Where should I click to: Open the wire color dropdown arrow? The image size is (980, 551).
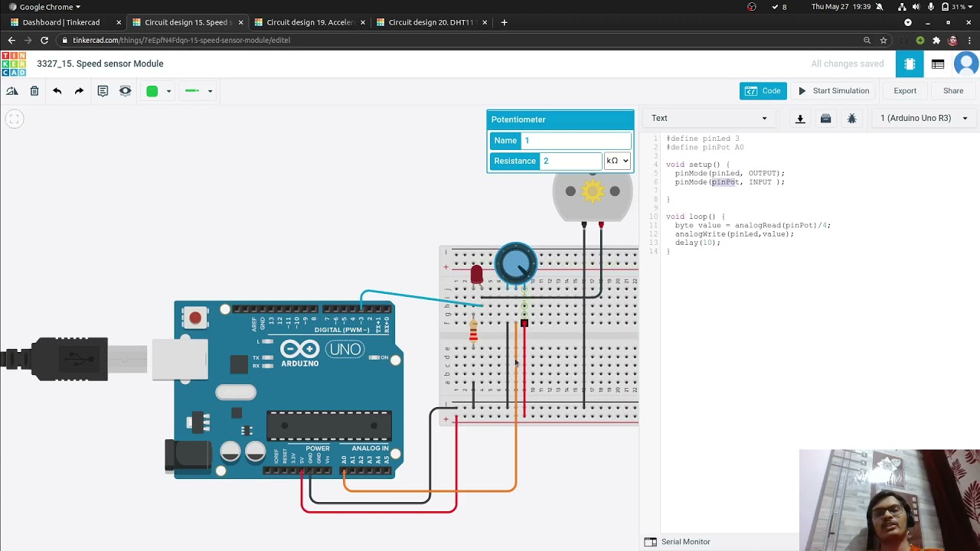pyautogui.click(x=168, y=92)
